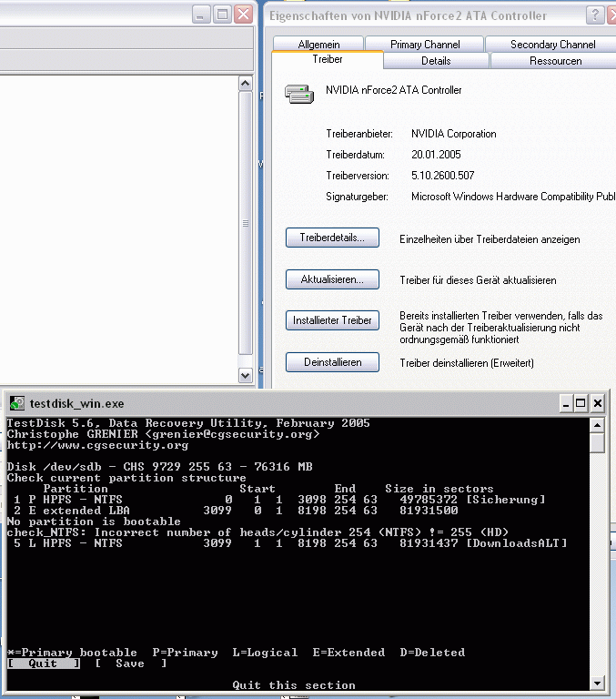Click the Signaturgeber Microsoft Windows Hardware value

click(513, 197)
